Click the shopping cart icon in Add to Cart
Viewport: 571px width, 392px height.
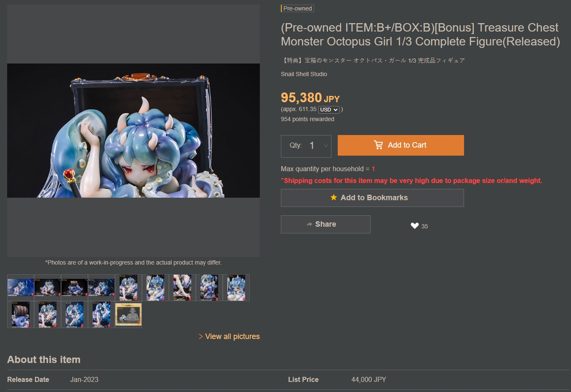pyautogui.click(x=378, y=145)
